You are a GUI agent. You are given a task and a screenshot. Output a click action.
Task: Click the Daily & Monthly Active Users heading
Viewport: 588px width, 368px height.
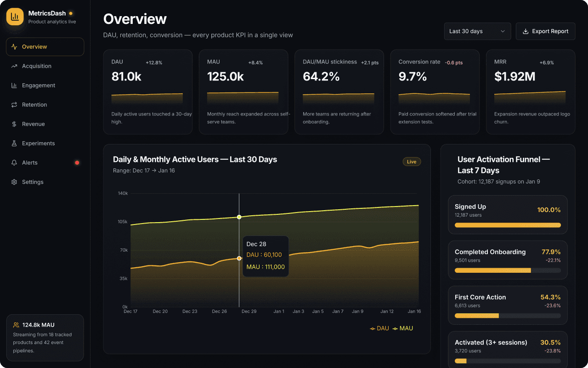pos(195,160)
